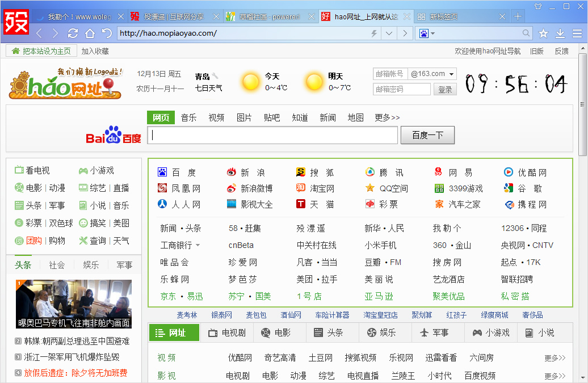Select the 社会 news tab in sidebar
This screenshot has width=588, height=383.
coord(57,265)
